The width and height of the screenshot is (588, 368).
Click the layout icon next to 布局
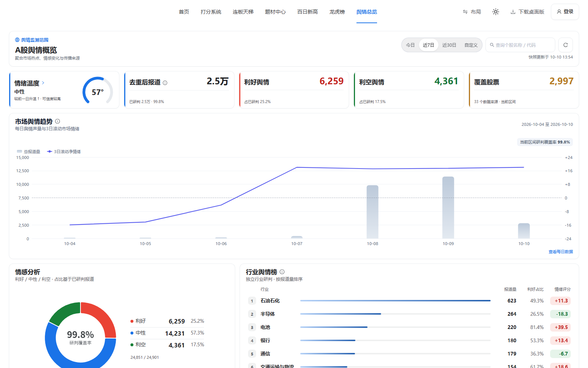coord(465,12)
